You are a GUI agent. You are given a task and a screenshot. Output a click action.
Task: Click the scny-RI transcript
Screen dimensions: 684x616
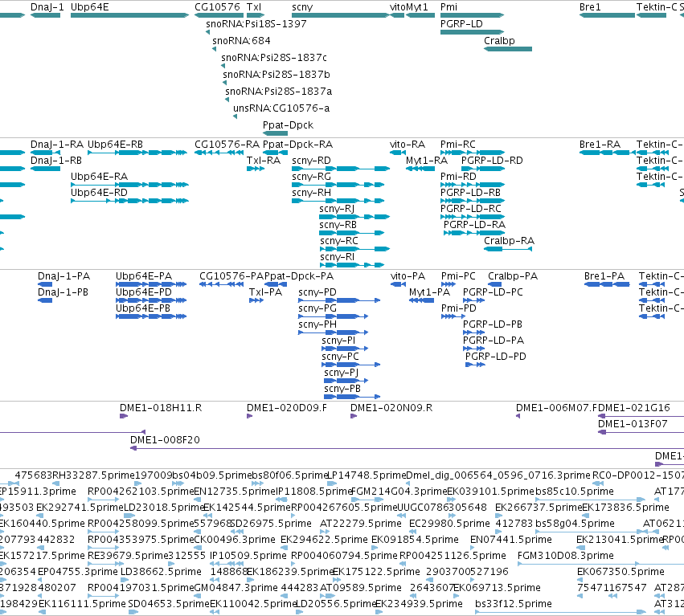pos(352,266)
